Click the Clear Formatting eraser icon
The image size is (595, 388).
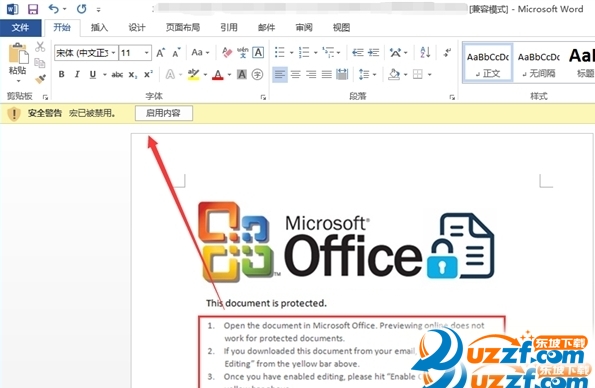227,52
